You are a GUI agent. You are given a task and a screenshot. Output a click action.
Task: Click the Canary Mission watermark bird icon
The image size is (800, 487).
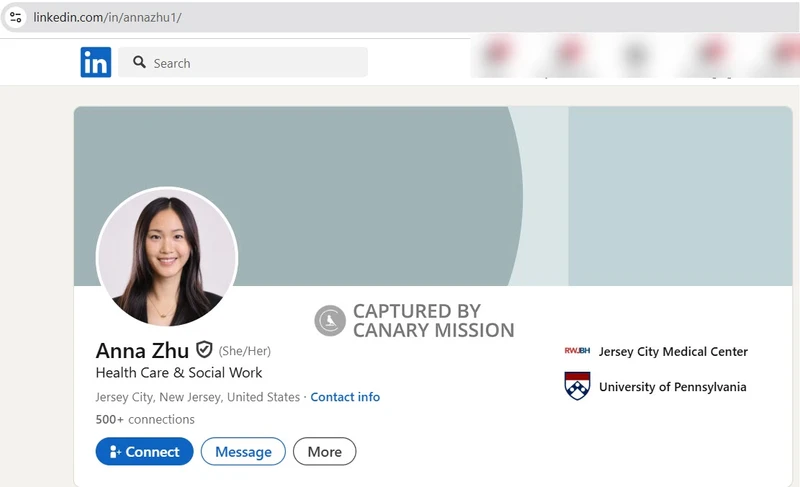coord(330,321)
